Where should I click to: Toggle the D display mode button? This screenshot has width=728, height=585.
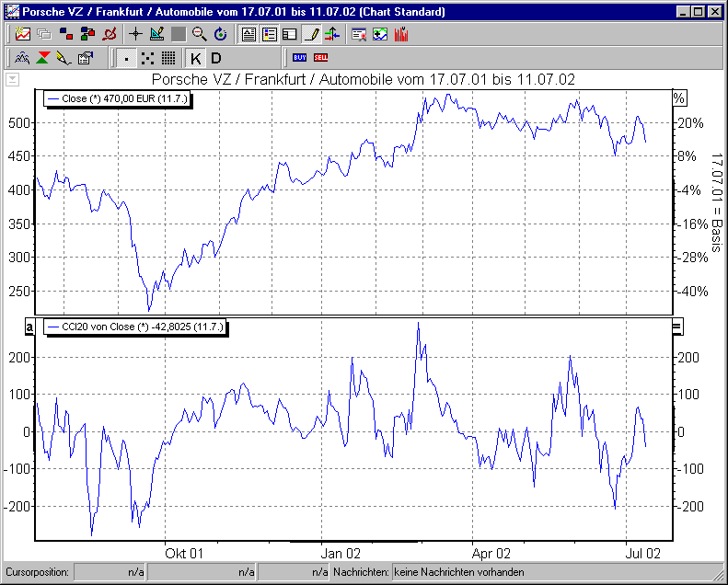point(216,58)
